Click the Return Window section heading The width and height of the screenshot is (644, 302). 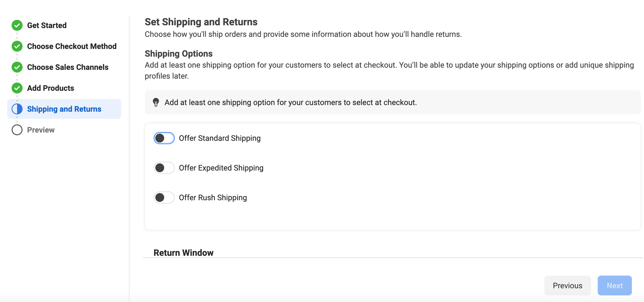[x=183, y=252]
